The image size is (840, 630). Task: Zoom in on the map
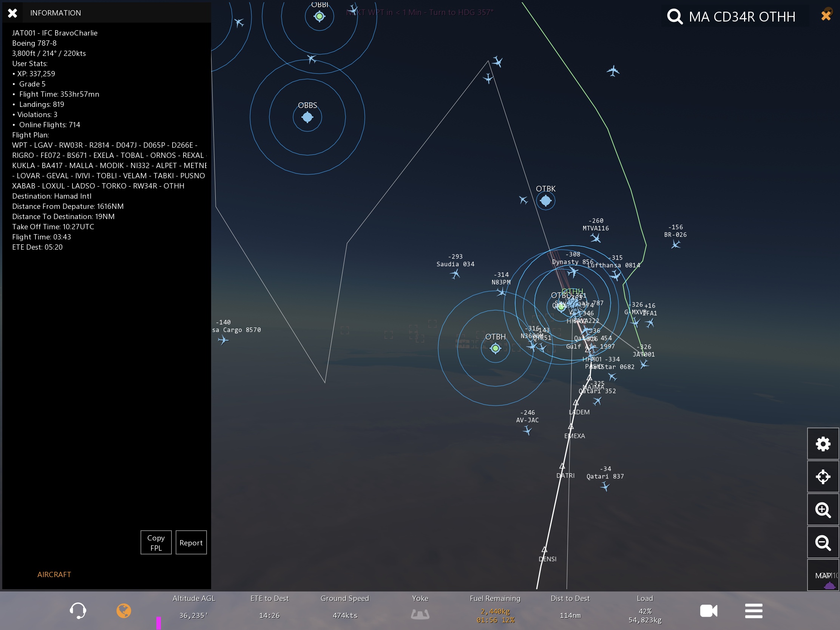click(x=823, y=510)
